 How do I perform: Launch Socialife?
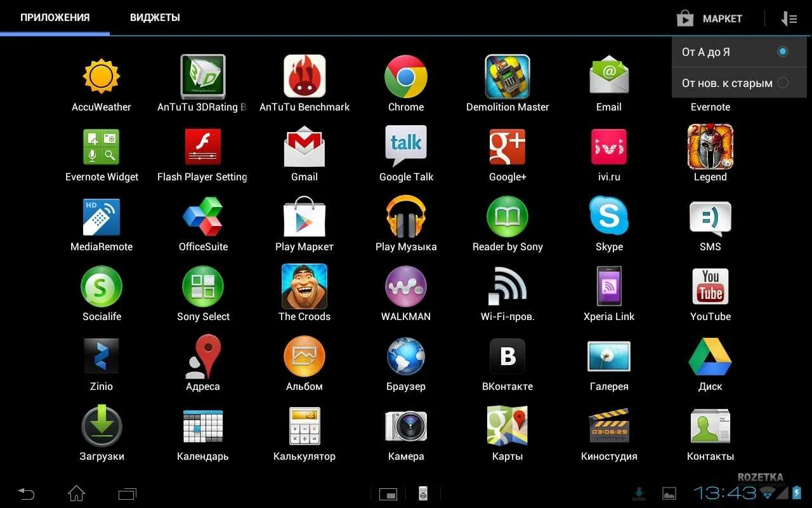point(101,286)
